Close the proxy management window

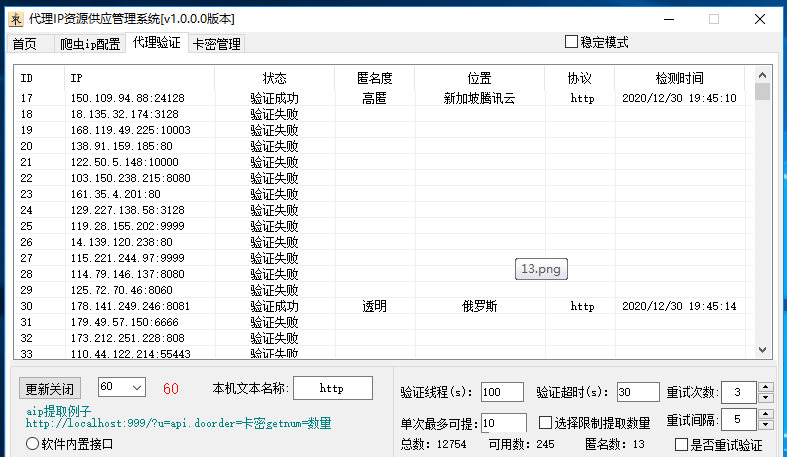click(x=760, y=19)
